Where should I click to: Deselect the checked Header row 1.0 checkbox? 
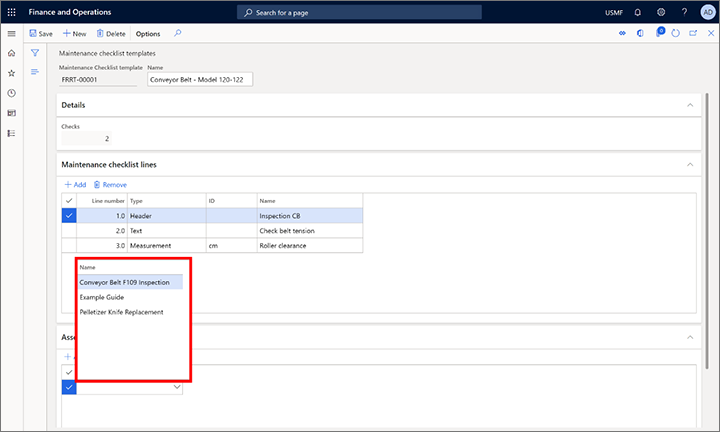69,215
